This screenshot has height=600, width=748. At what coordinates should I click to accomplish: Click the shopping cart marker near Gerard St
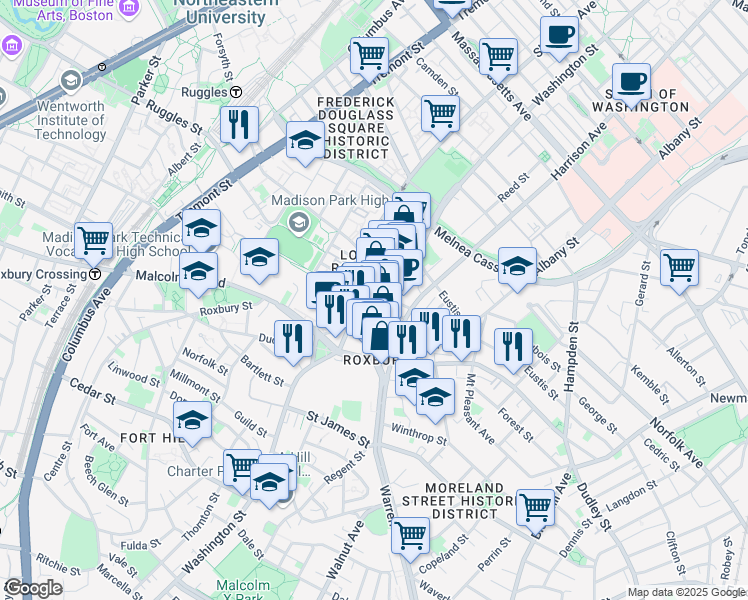point(679,267)
